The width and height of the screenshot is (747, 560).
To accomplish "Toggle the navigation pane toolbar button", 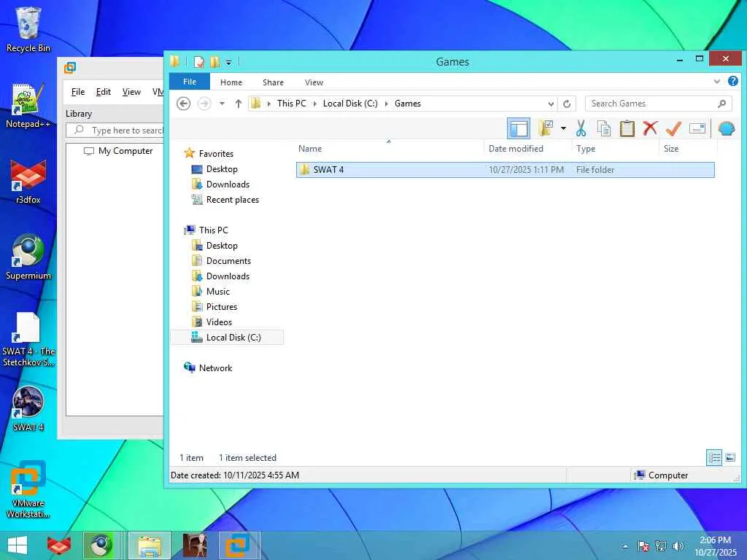I will click(519, 128).
